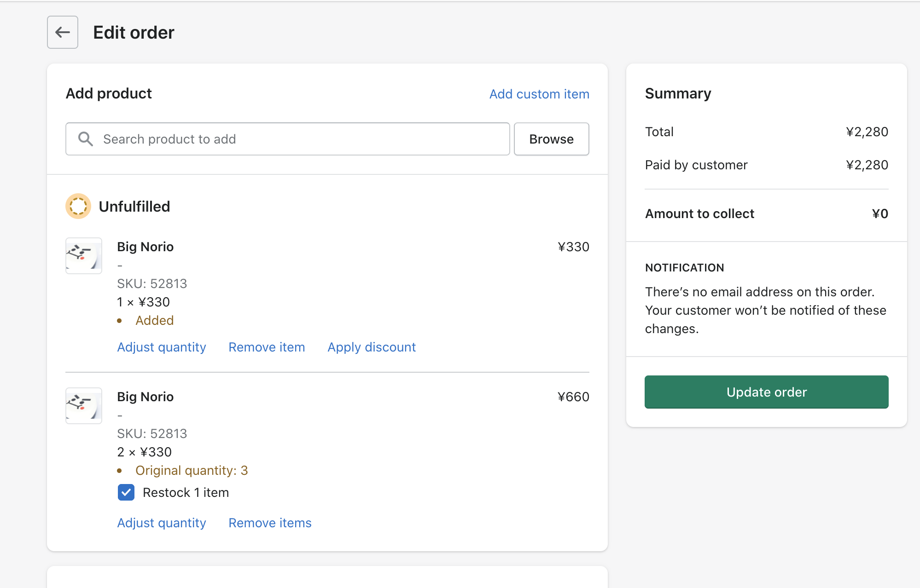
Task: Click SKU: 52813 under the ¥660 Big Norio
Action: (152, 433)
